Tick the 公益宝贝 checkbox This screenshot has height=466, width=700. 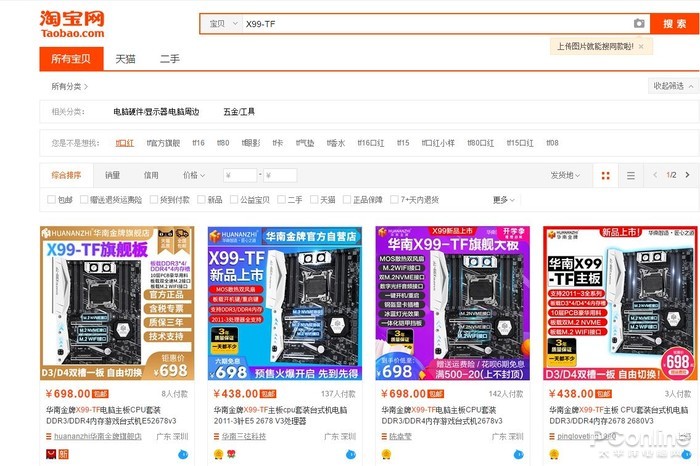click(x=234, y=200)
